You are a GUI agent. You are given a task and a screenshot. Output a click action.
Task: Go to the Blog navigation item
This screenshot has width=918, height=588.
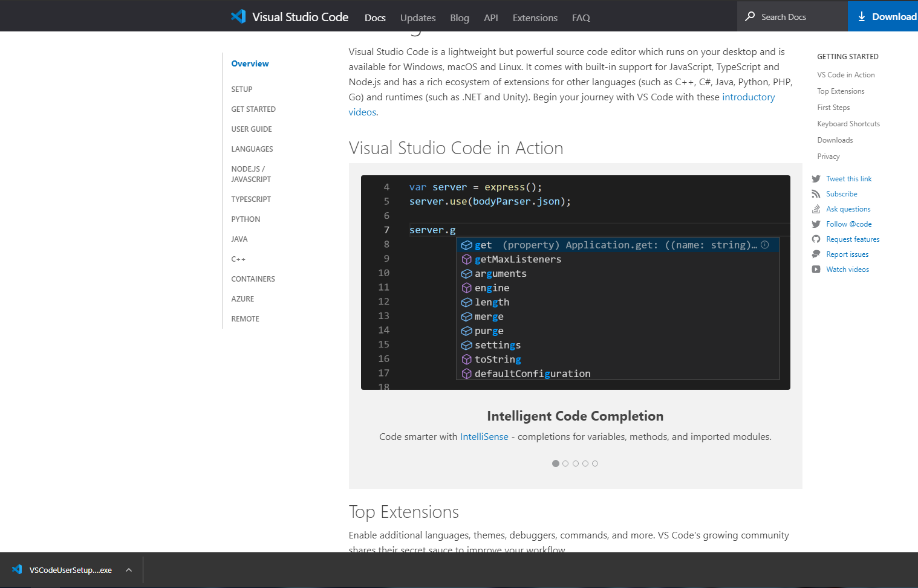460,18
